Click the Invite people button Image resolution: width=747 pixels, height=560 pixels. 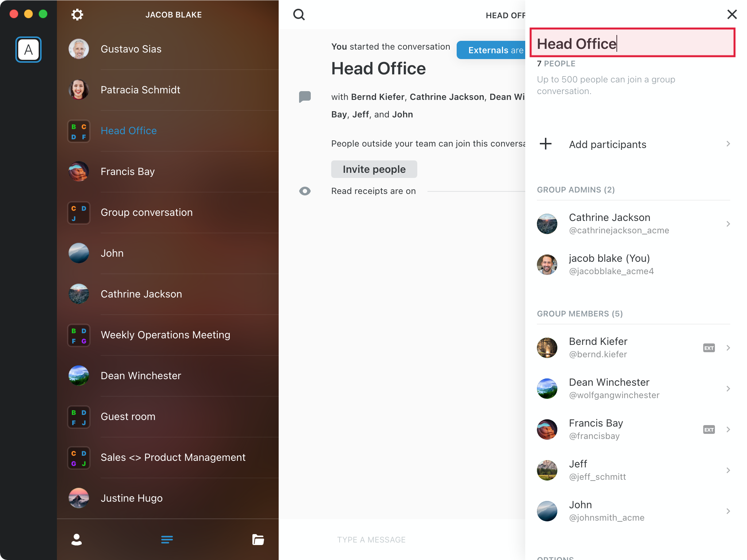[x=374, y=169]
